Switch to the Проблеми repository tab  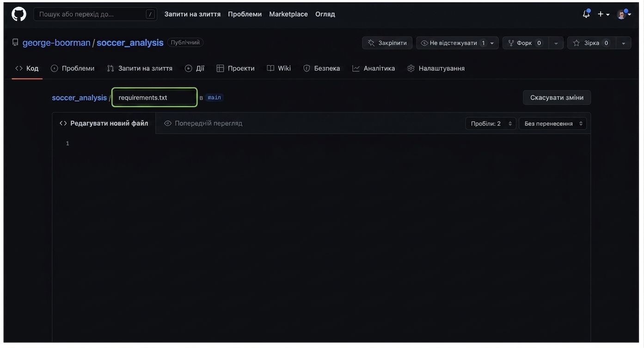click(73, 68)
